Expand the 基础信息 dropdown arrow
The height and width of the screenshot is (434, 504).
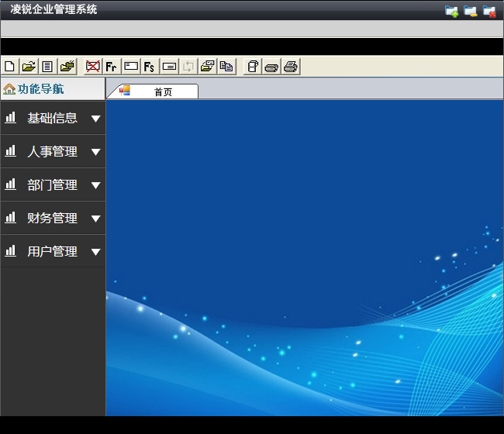pyautogui.click(x=96, y=119)
